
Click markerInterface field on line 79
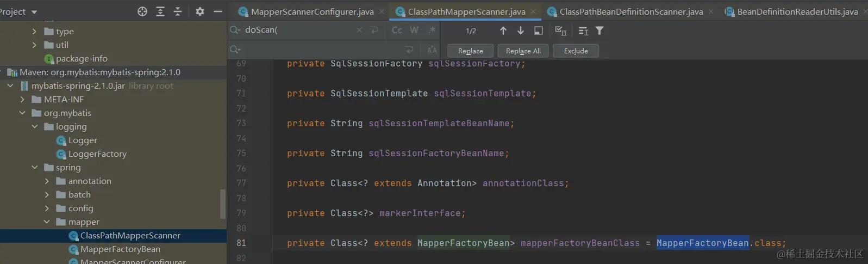(x=420, y=213)
